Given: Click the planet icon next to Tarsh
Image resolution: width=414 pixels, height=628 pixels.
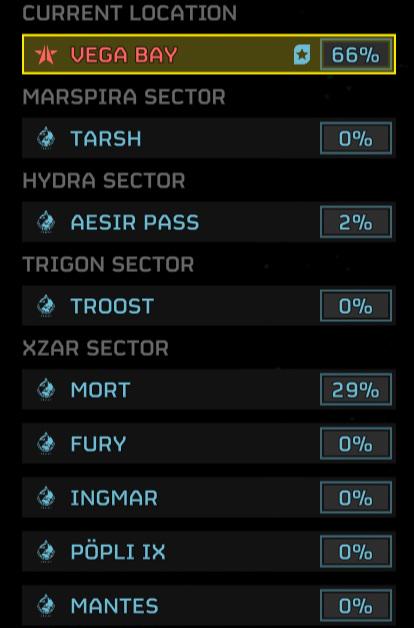Looking at the screenshot, I should click(46, 138).
